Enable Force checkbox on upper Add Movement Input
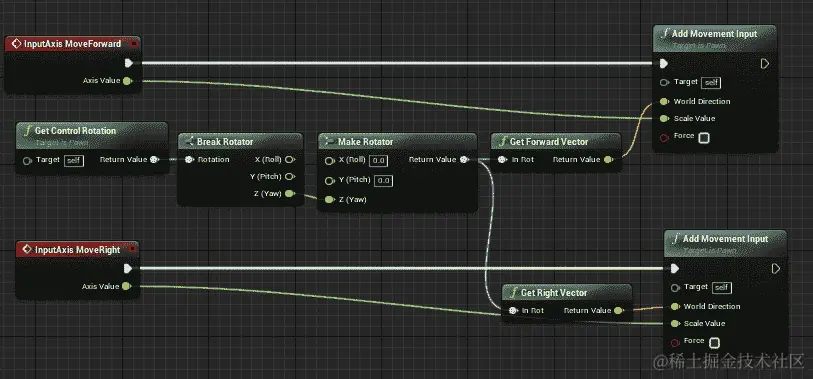Image resolution: width=813 pixels, height=379 pixels. click(704, 138)
